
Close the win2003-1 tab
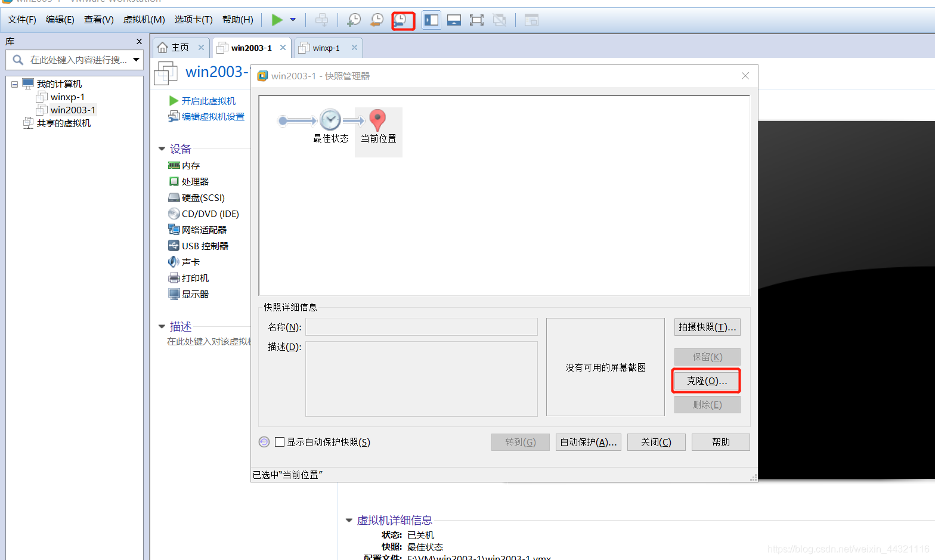coord(283,48)
